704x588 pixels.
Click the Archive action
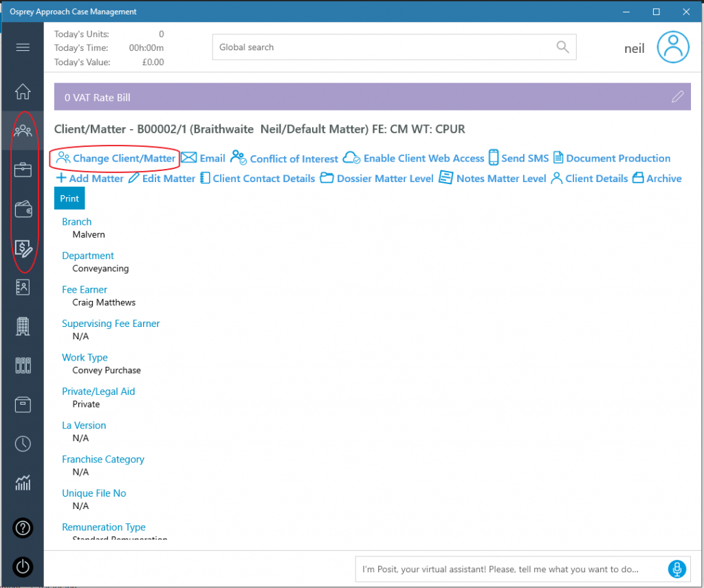pyautogui.click(x=657, y=179)
